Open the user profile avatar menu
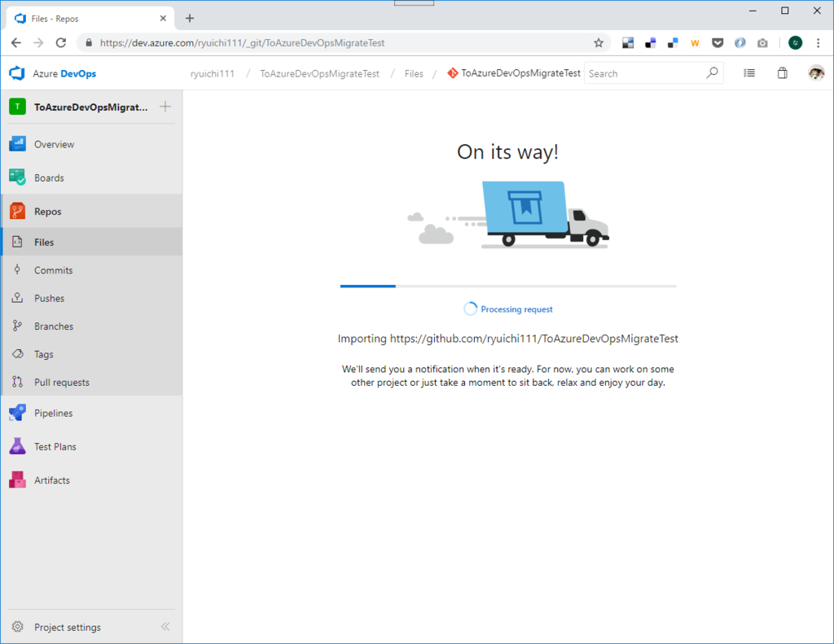Screen dimensions: 834x644 [x=816, y=72]
